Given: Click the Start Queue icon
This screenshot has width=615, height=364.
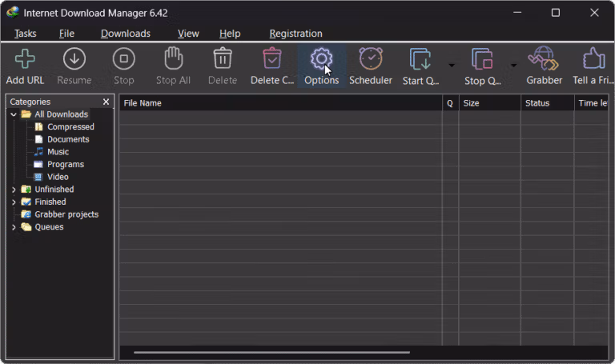Looking at the screenshot, I should 420,58.
